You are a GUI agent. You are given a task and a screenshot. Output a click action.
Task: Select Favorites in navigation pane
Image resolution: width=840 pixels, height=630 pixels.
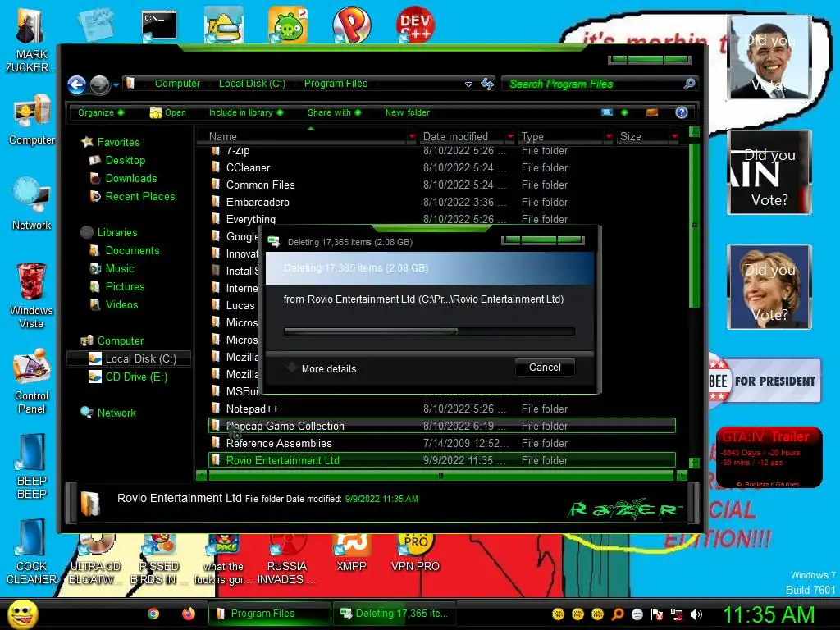tap(118, 142)
